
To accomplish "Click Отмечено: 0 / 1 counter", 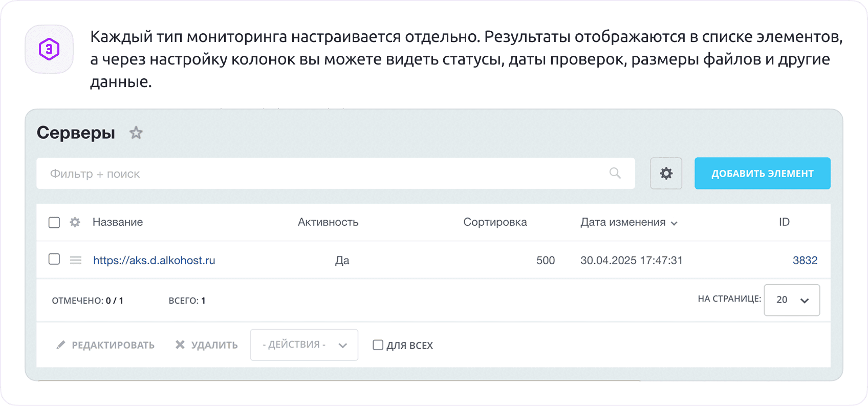I will click(x=88, y=301).
